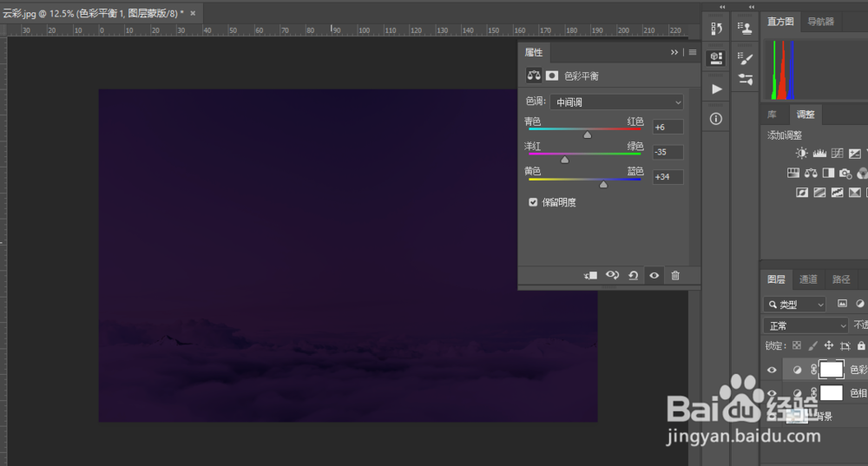Open the Clone Source panel icon
868x466 pixels.
point(745,28)
